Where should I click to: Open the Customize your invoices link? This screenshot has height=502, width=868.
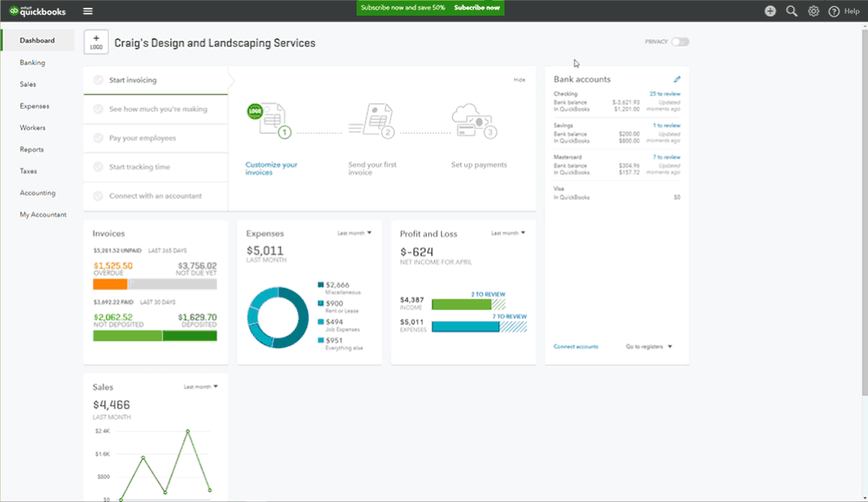[x=271, y=168]
